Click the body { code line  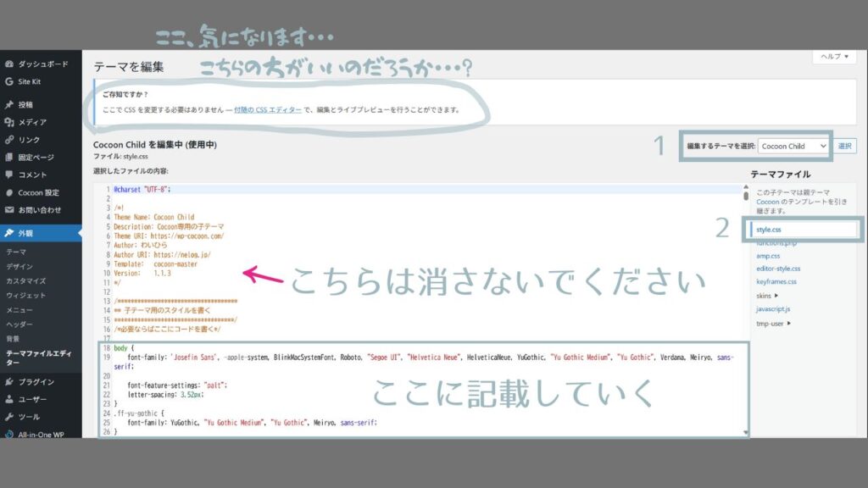(x=124, y=348)
